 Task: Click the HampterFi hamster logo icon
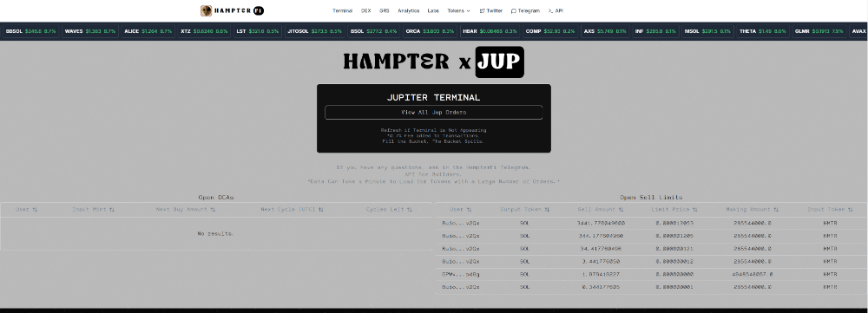[206, 10]
